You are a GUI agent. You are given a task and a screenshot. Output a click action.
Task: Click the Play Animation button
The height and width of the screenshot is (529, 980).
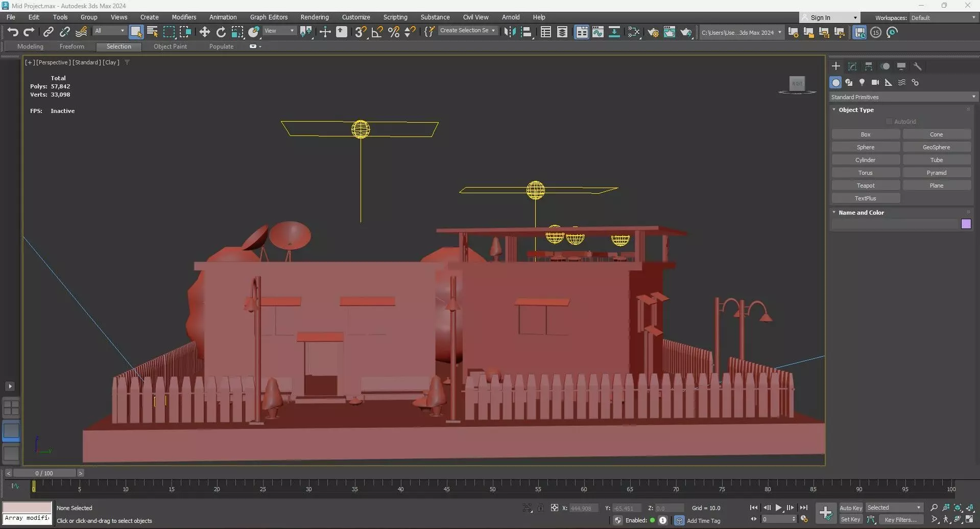click(778, 508)
